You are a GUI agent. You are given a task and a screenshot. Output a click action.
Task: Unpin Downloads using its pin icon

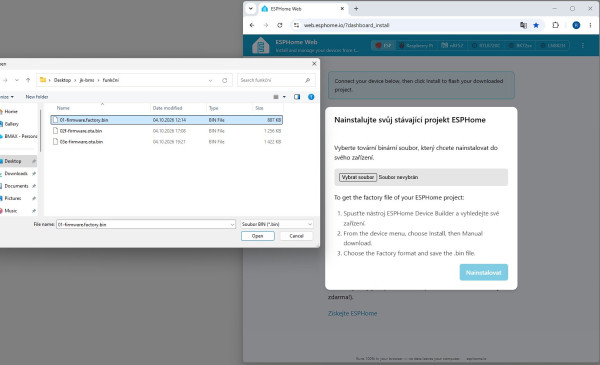[34, 174]
